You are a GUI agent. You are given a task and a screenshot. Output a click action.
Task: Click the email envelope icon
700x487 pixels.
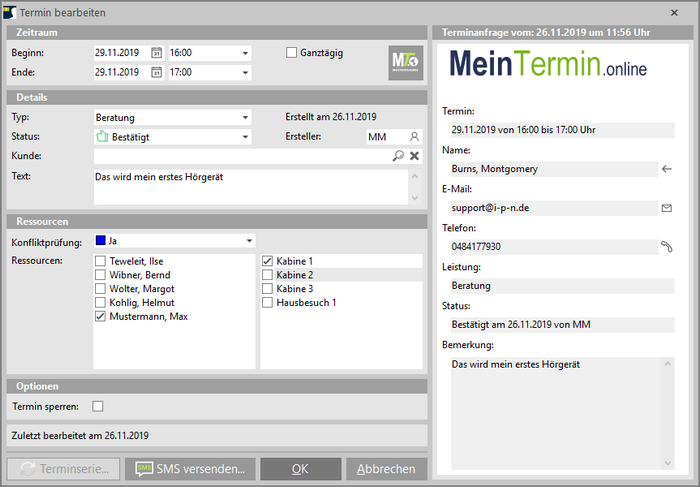(x=667, y=208)
